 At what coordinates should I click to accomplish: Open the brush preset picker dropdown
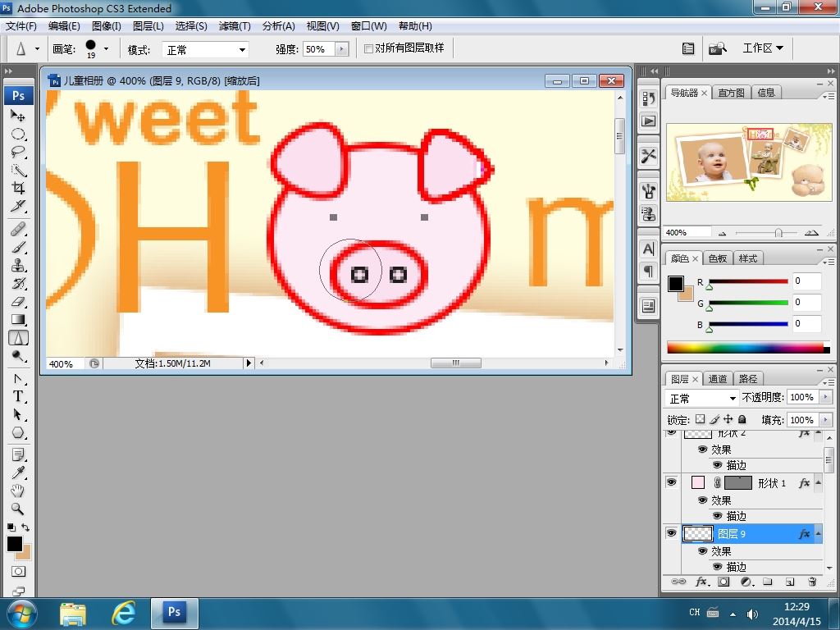(106, 48)
